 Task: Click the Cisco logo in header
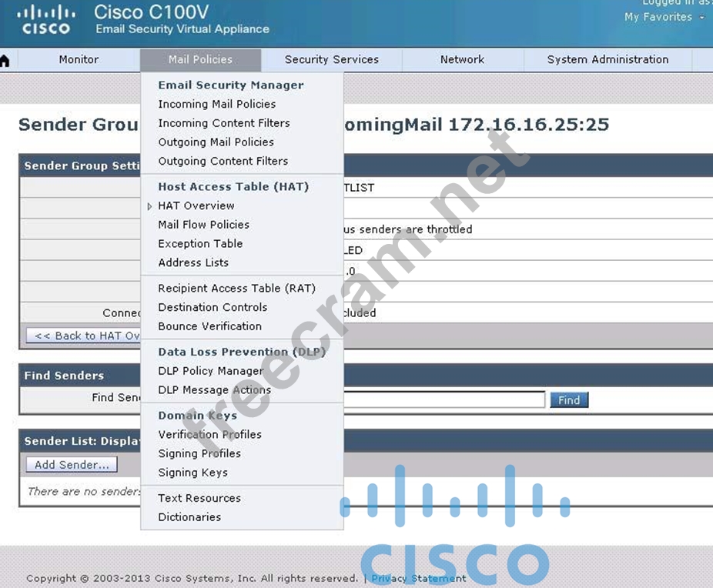[x=46, y=20]
